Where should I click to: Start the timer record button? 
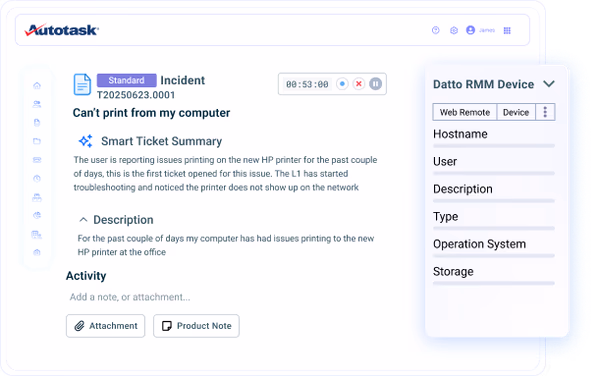342,84
